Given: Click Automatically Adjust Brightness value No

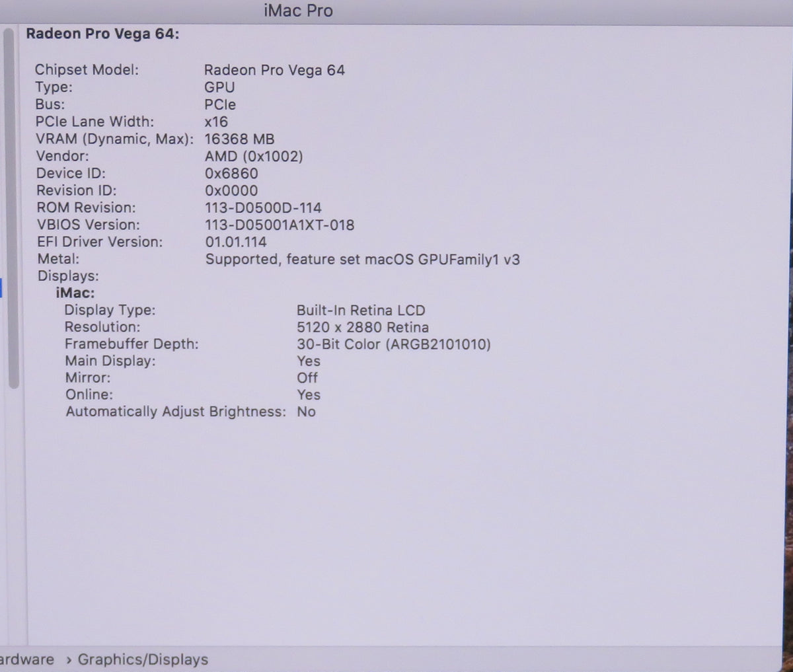Looking at the screenshot, I should (x=306, y=412).
